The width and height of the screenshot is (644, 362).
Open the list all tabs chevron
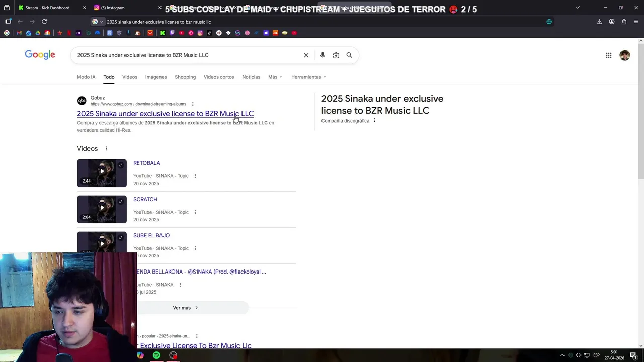point(577,8)
